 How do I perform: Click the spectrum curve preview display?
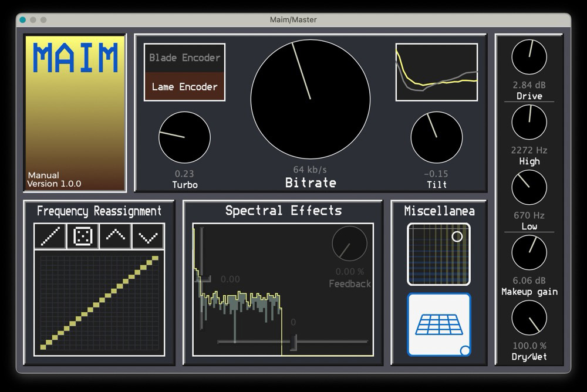click(436, 72)
